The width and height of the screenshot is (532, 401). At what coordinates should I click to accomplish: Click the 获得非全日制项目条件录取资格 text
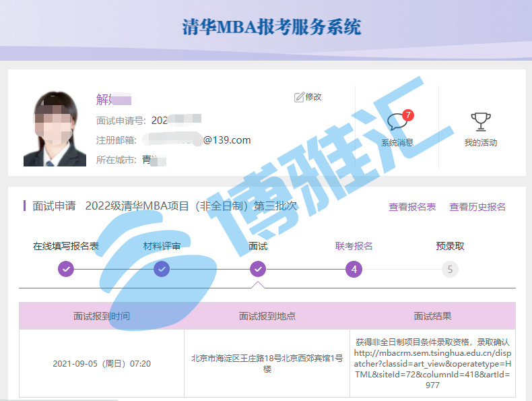[413, 342]
